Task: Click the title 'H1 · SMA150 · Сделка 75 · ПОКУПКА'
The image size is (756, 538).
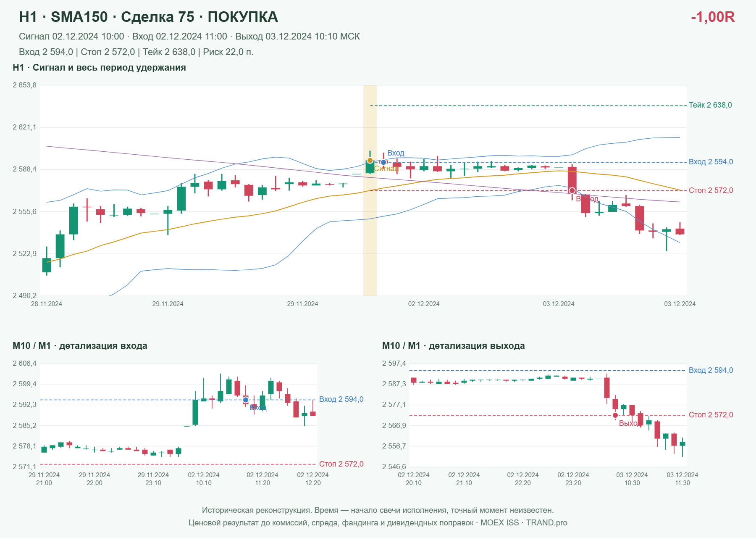Action: (149, 17)
